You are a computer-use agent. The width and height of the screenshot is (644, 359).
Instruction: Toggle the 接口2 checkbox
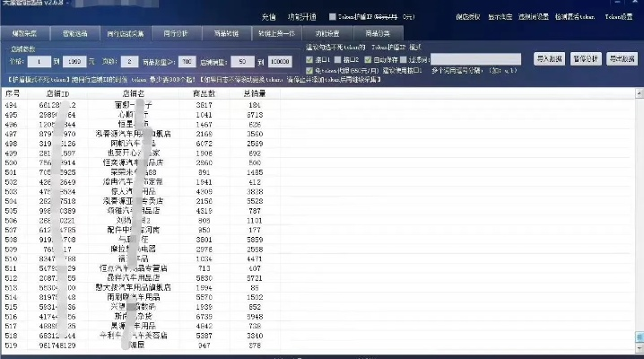pos(338,58)
